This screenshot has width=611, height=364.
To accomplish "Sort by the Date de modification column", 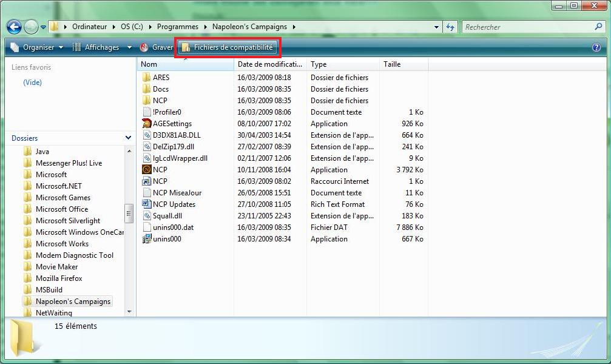I will pos(269,64).
